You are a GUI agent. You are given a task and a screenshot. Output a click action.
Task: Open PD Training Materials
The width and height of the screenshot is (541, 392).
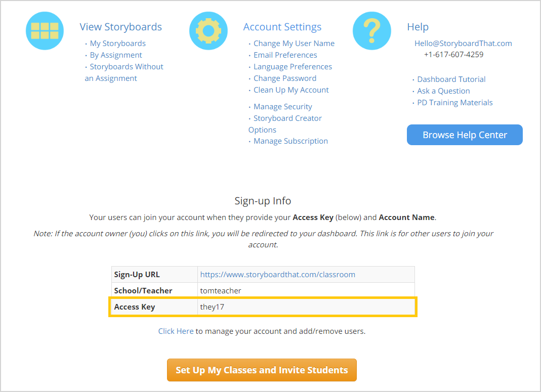click(455, 103)
